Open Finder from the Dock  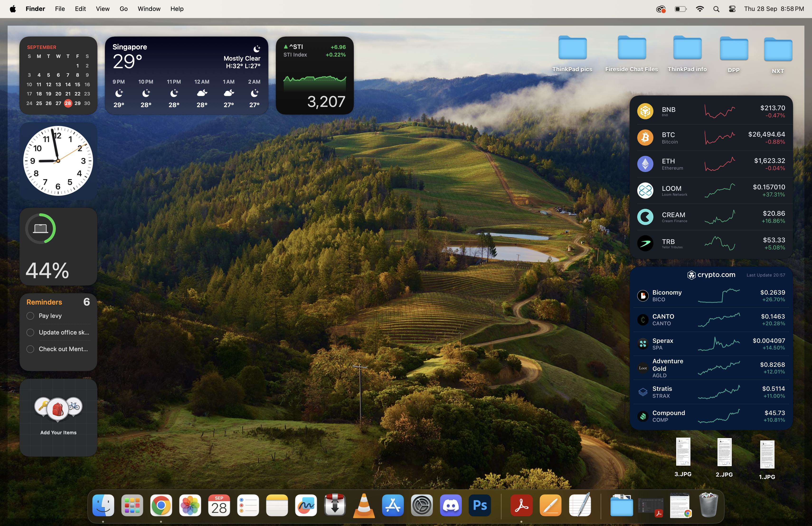click(x=103, y=505)
